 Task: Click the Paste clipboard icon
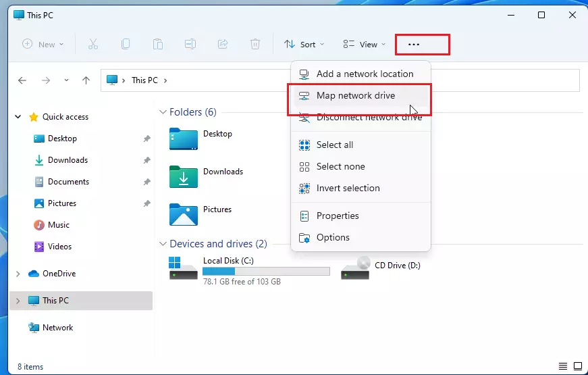pyautogui.click(x=158, y=45)
